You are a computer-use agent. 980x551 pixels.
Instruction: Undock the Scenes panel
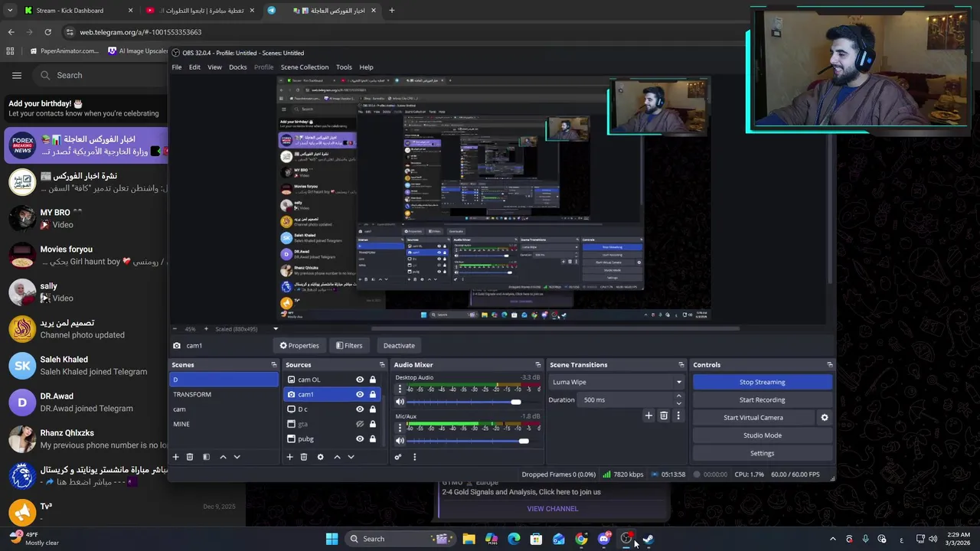tap(274, 365)
